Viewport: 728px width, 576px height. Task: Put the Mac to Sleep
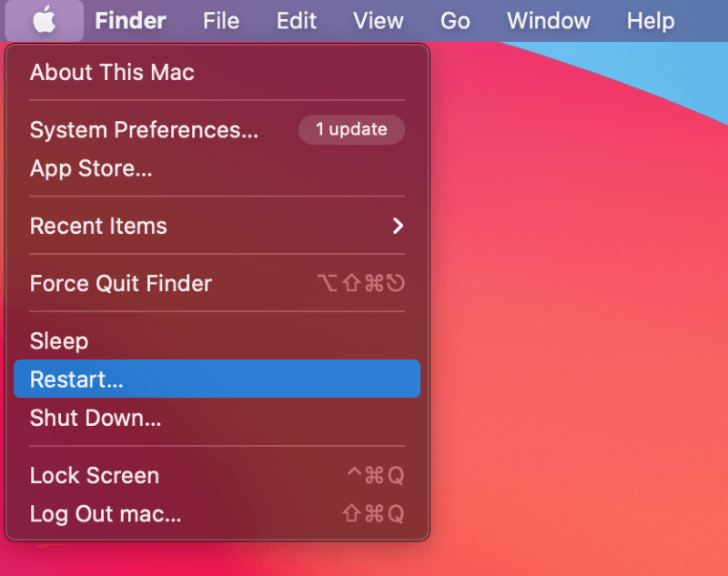[59, 341]
